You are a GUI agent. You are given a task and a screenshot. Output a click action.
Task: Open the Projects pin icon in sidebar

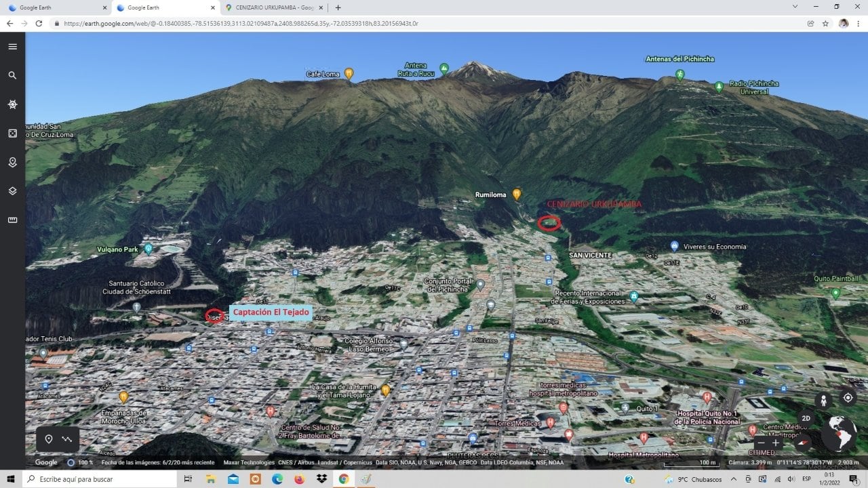click(x=12, y=163)
